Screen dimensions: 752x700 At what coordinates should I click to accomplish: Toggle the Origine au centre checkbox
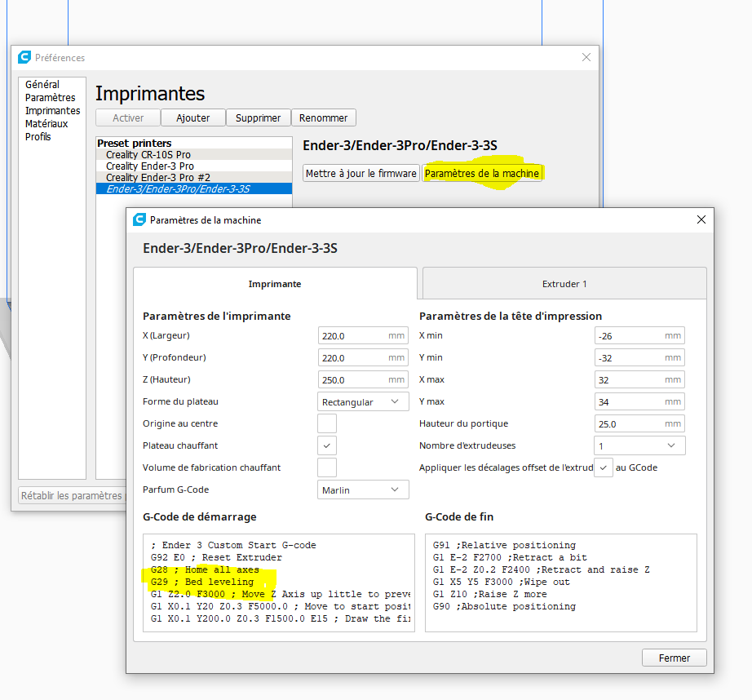327,423
